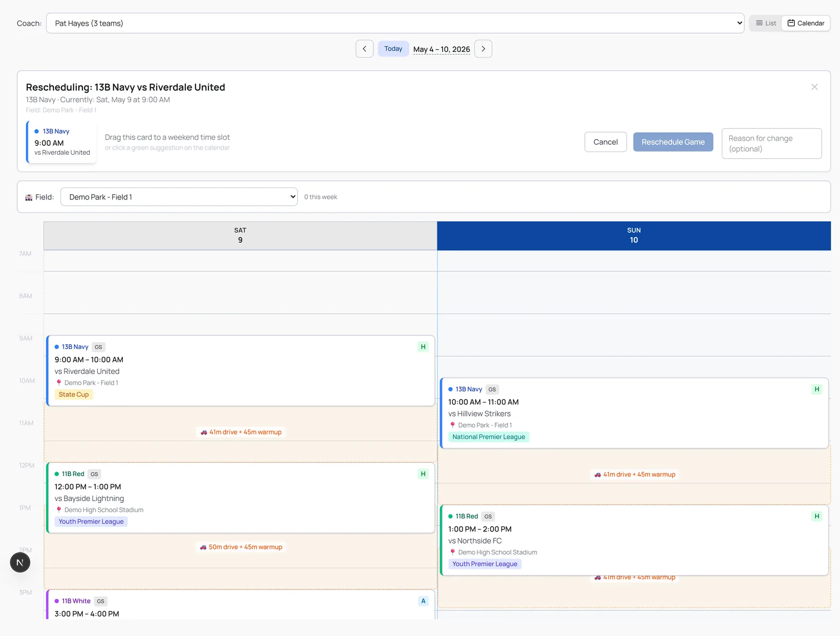Click the Reschedule Game button
The image size is (840, 636).
coord(673,142)
